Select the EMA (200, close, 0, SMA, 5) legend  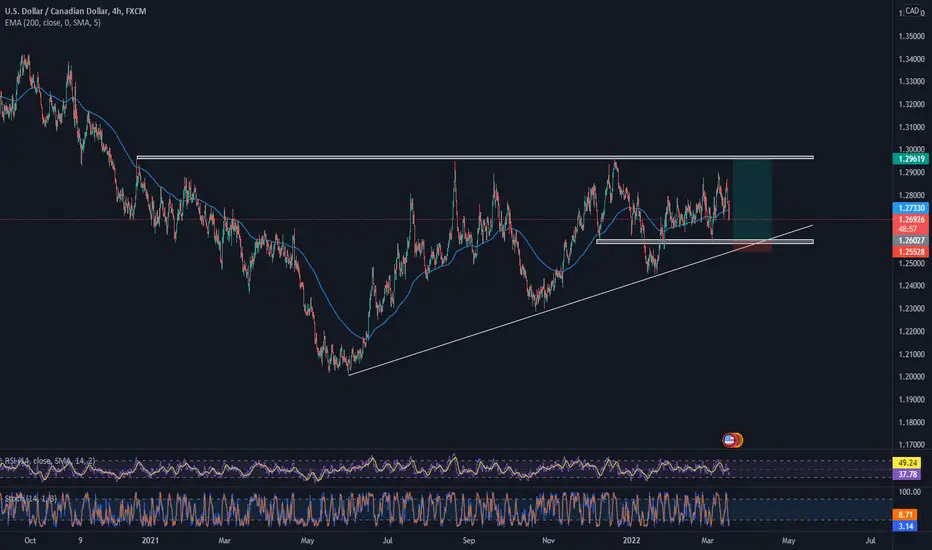[52, 23]
